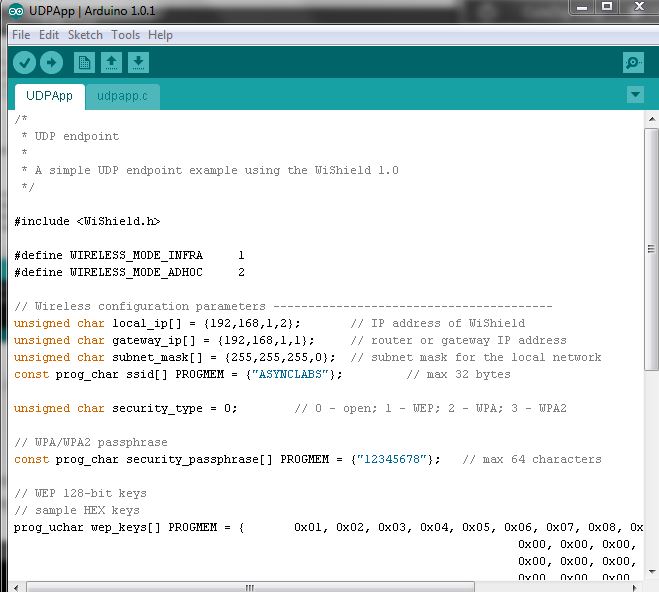Image resolution: width=659 pixels, height=592 pixels.
Task: Open the Edit menu
Action: pyautogui.click(x=49, y=35)
